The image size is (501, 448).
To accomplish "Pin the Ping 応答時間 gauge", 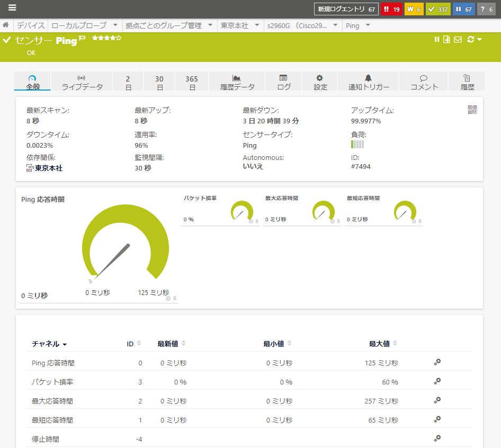I will pyautogui.click(x=175, y=299).
